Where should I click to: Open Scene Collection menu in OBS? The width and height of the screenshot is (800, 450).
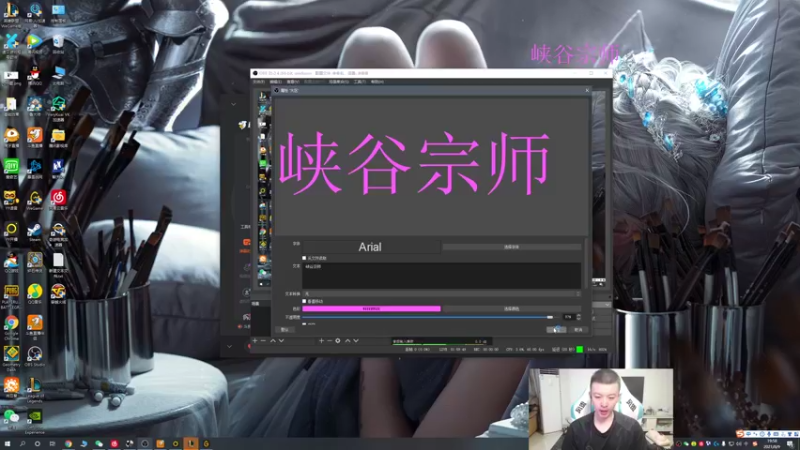(339, 82)
